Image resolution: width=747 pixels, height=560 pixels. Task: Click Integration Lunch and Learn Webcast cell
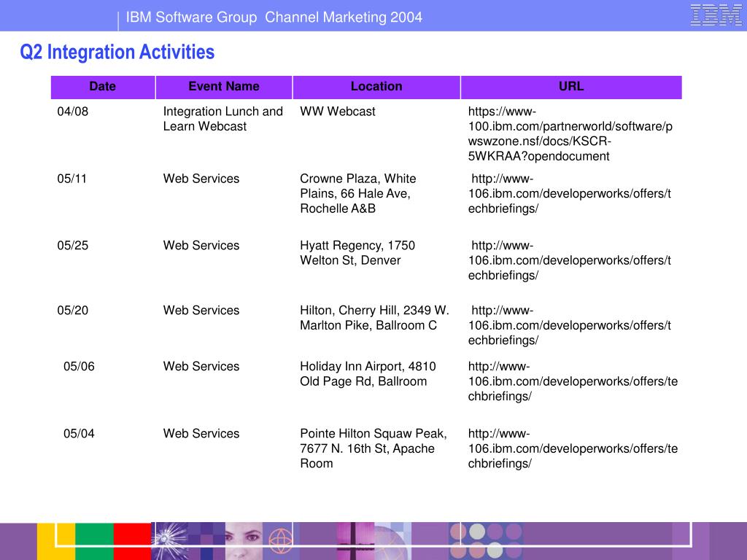(223, 119)
